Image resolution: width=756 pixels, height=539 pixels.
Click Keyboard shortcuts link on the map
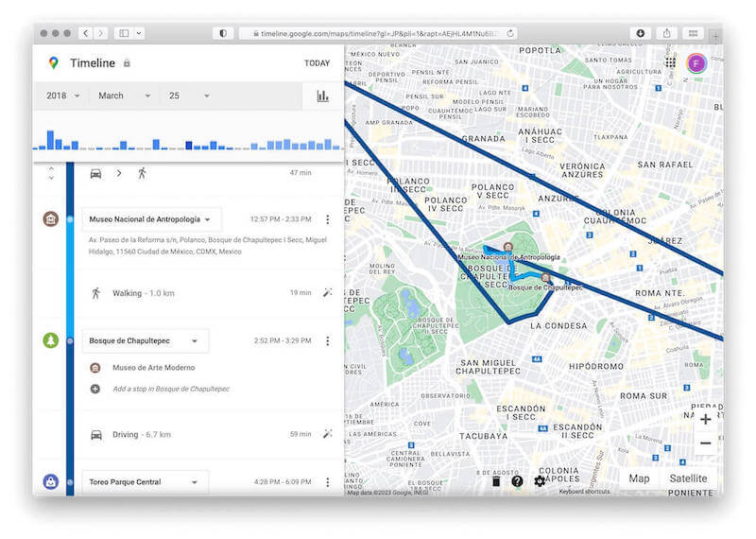point(584,491)
